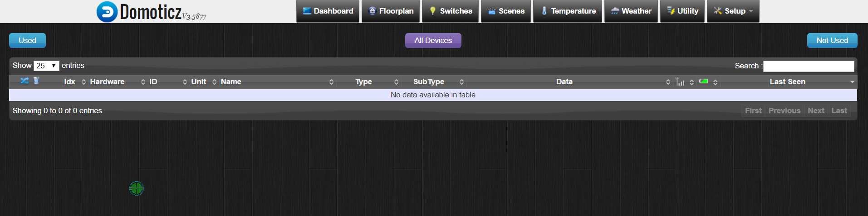868x216 pixels.
Task: Click the signal strength antenna icon
Action: [680, 82]
